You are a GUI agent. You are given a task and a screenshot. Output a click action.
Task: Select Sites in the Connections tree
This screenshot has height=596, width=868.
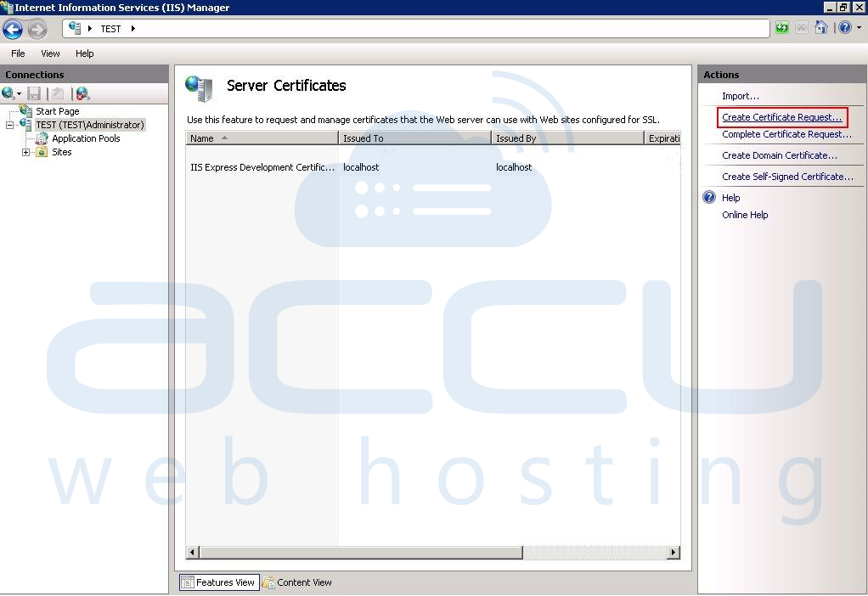point(61,152)
